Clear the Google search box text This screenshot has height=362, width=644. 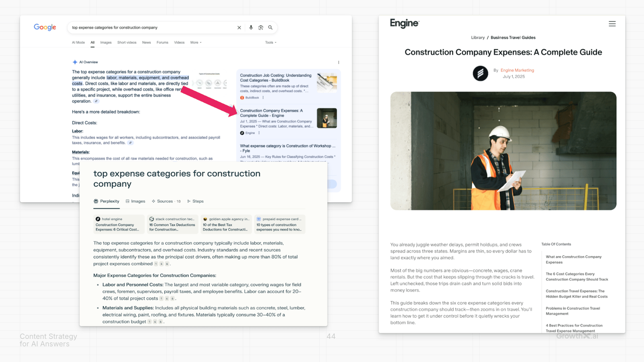click(x=239, y=28)
